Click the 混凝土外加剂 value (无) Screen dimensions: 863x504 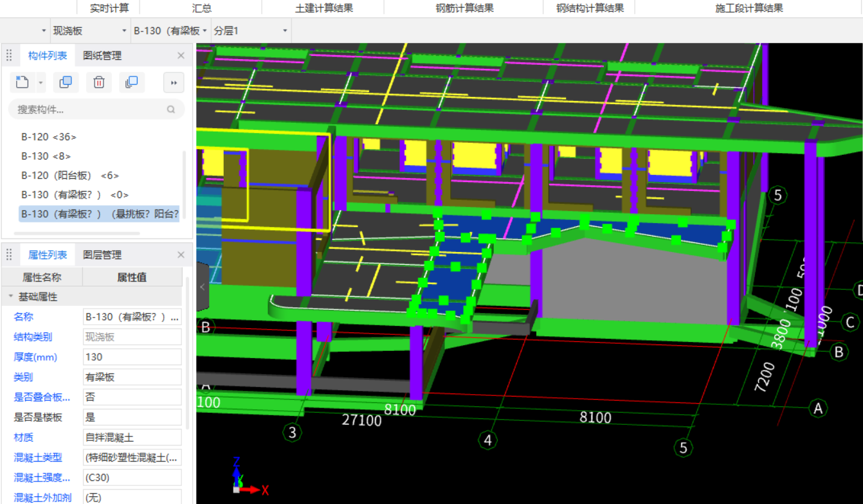132,498
